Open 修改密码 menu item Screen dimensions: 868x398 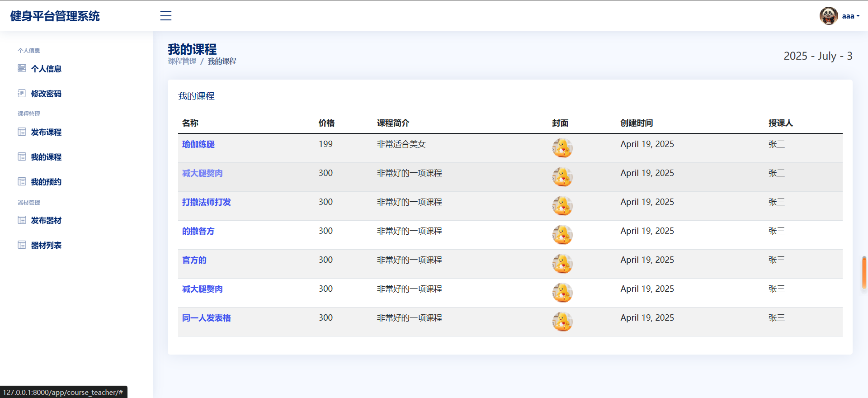tap(46, 94)
